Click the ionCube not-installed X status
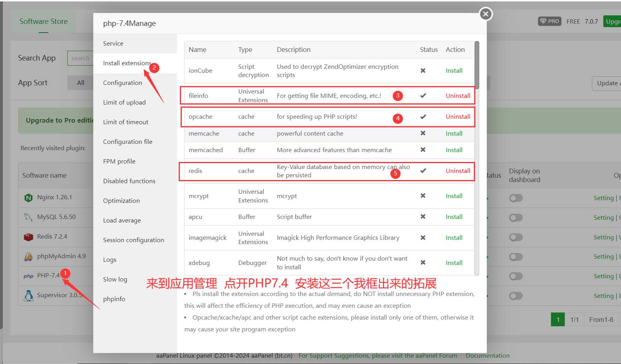The width and height of the screenshot is (621, 364). tap(423, 71)
